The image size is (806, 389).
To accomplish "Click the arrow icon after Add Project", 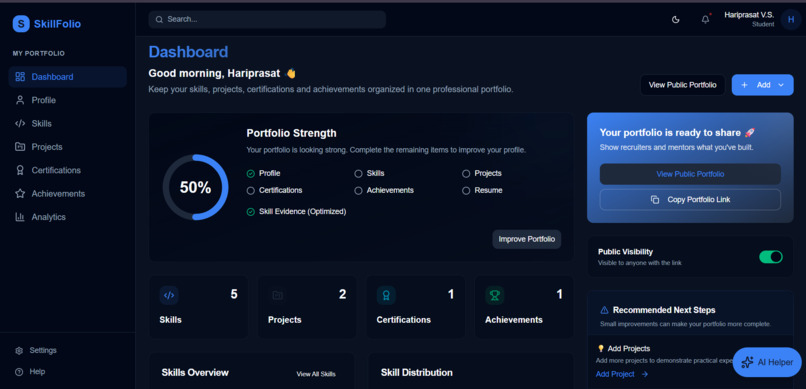I will (x=645, y=374).
